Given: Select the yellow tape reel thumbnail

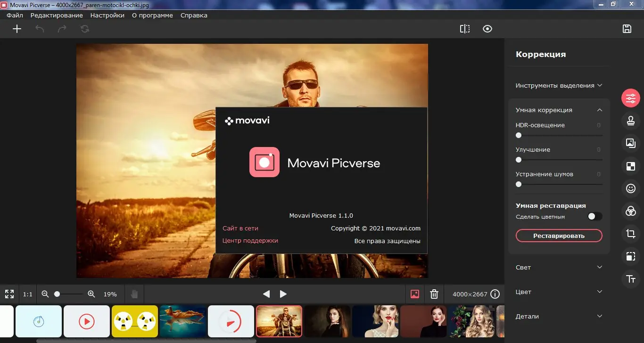Looking at the screenshot, I should pyautogui.click(x=135, y=321).
